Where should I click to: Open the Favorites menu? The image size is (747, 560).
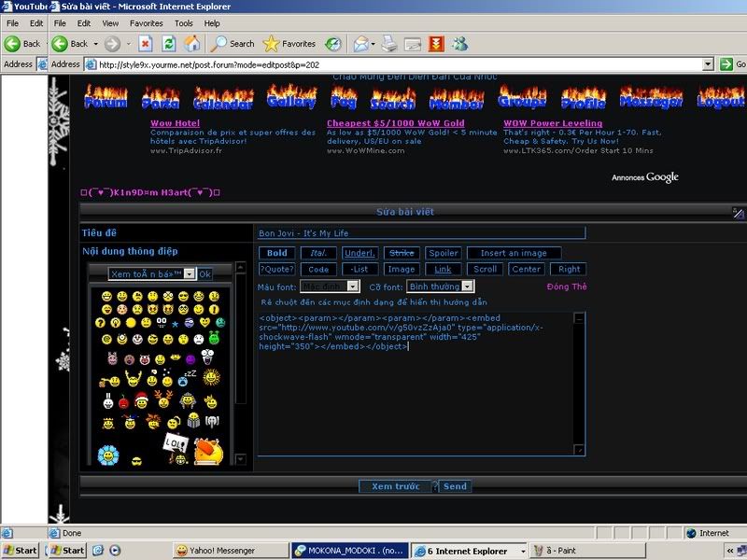tap(147, 23)
